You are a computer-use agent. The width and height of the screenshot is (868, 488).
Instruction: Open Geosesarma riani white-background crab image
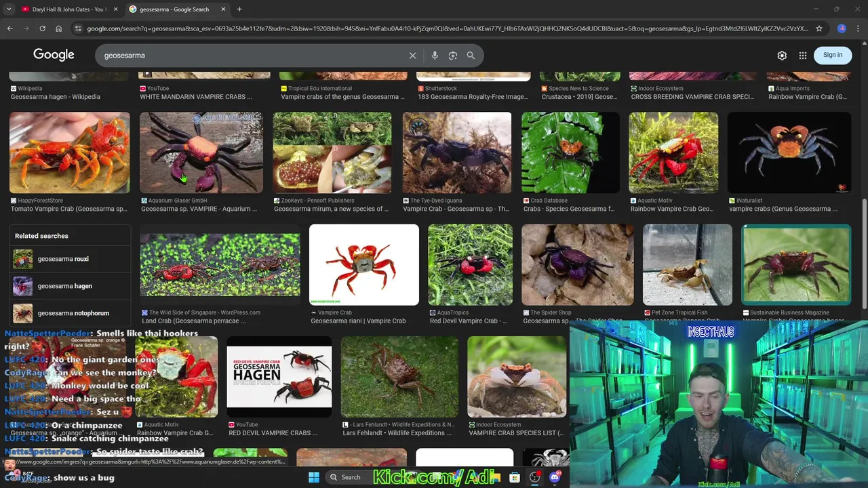(x=364, y=265)
